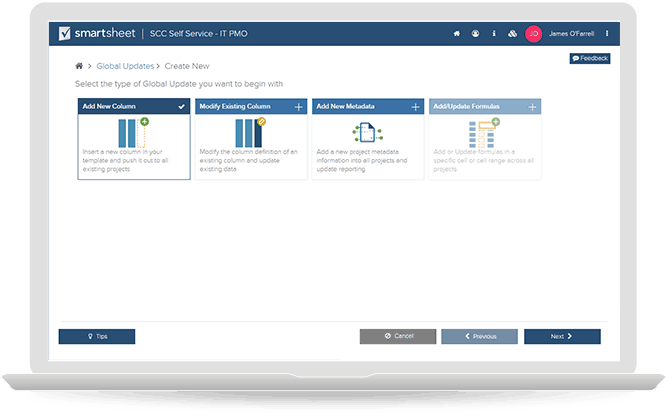Select Add New Metadata card header
667x415 pixels.
coord(368,106)
